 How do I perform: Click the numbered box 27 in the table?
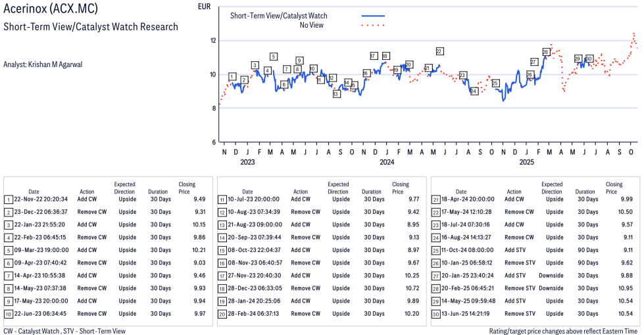pyautogui.click(x=435, y=276)
